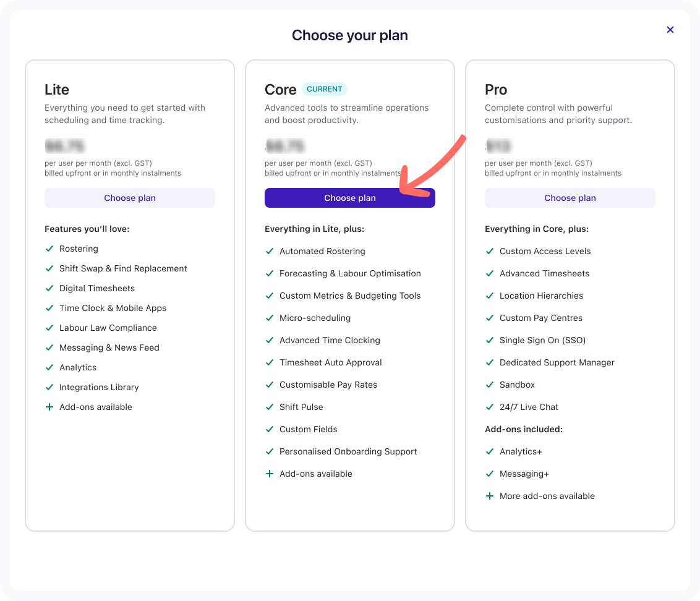Click the Pro plan heading
The image size is (700, 601).
[496, 90]
